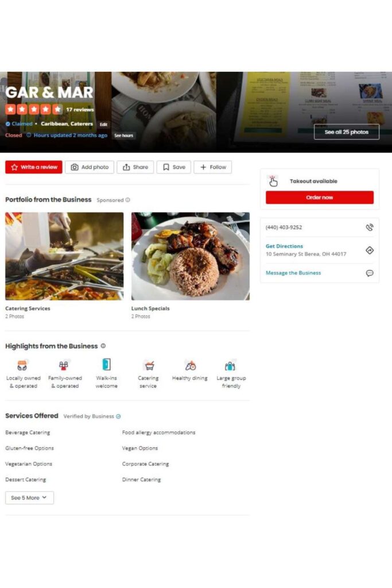Click the Write a review button
Screen dimensions: 392x588
[34, 167]
